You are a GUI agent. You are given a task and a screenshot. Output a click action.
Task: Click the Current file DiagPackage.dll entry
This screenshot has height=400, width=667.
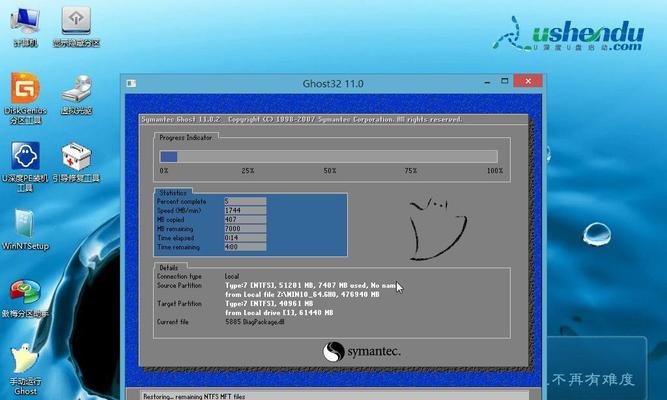coord(254,322)
